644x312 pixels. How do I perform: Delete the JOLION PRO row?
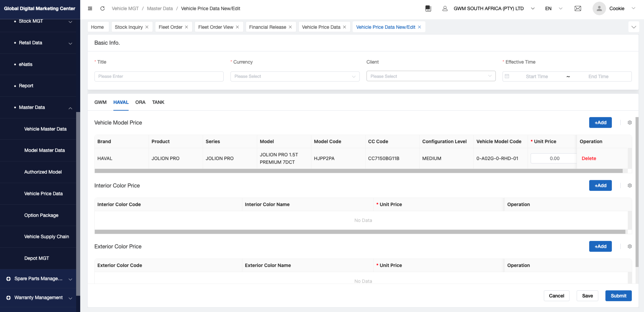coord(589,158)
